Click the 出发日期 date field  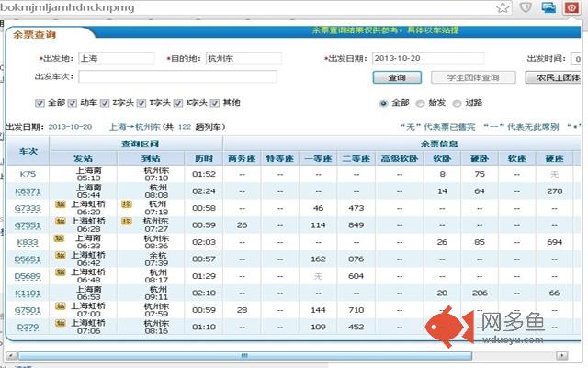point(428,59)
